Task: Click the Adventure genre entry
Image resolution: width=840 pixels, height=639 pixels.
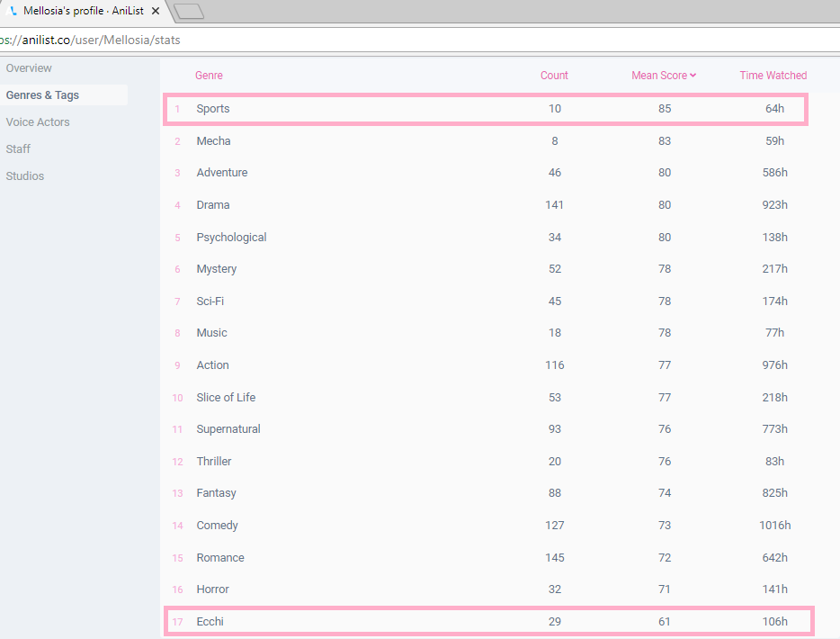Action: point(222,173)
